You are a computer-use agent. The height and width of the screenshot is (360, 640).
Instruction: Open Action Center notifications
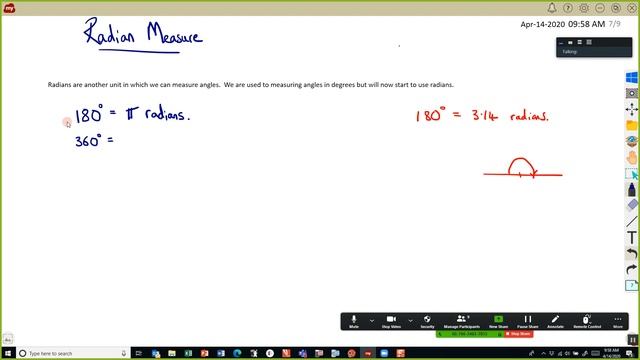[629, 353]
